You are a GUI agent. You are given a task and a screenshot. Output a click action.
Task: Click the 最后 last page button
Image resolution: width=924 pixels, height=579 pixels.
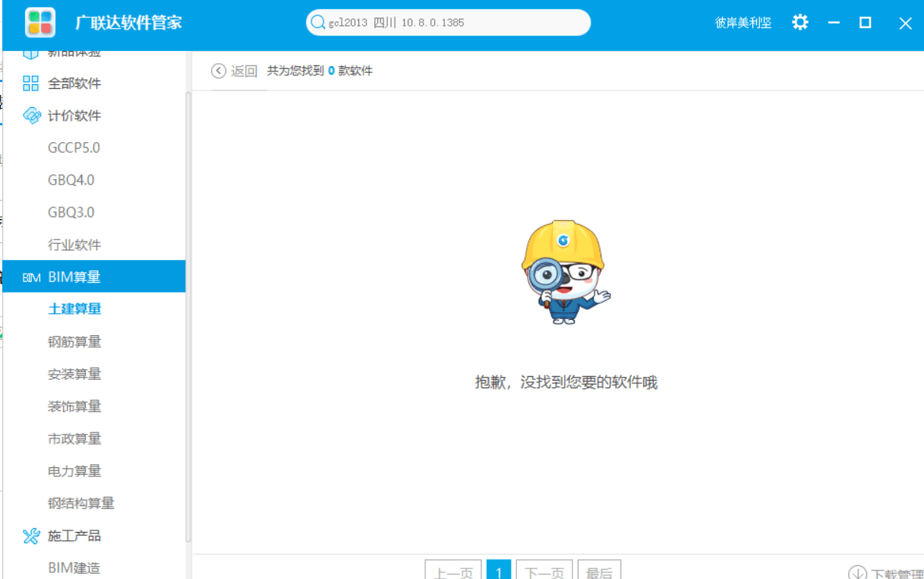click(x=600, y=570)
